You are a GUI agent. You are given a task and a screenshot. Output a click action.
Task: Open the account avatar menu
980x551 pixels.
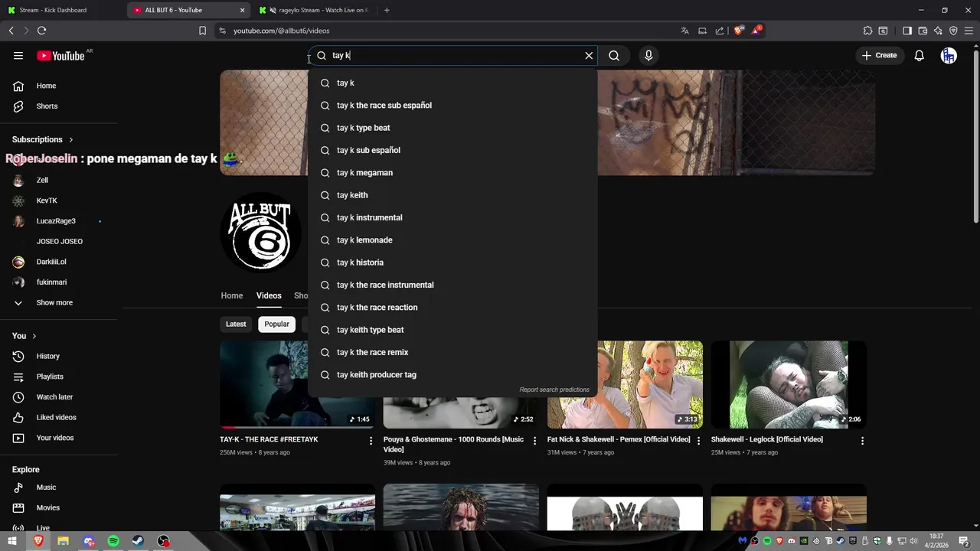click(949, 55)
